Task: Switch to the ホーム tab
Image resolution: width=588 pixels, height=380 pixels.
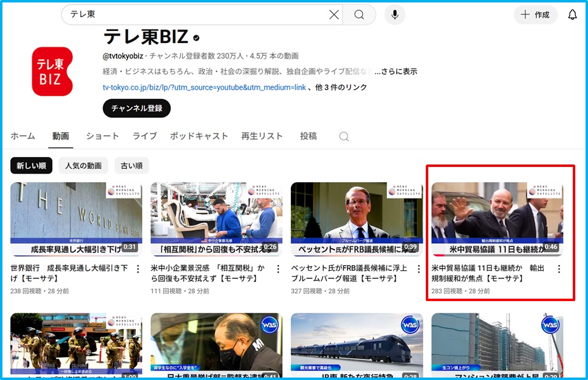Action: coord(23,136)
